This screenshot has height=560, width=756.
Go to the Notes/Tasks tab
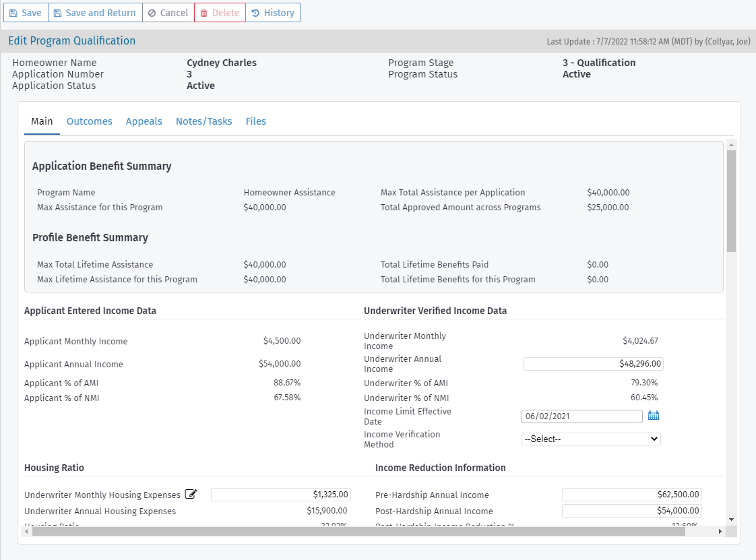(x=204, y=121)
